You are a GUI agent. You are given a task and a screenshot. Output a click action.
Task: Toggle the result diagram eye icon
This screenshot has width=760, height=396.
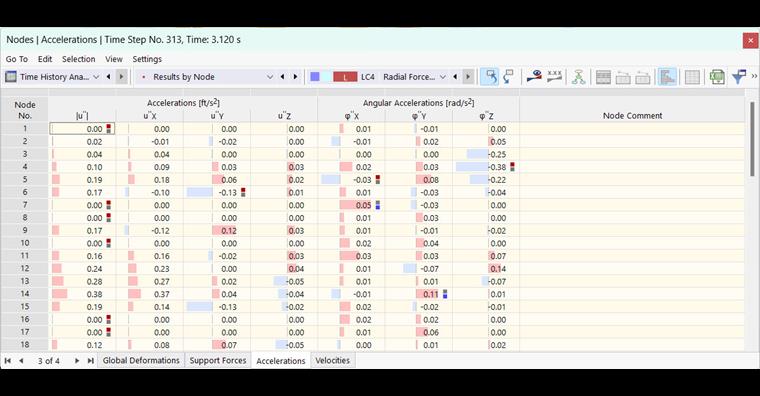[534, 77]
